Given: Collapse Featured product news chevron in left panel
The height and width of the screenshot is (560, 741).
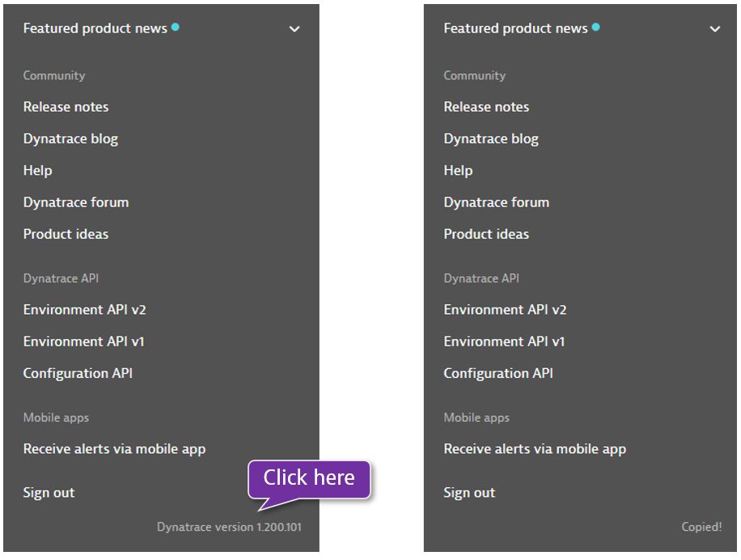Looking at the screenshot, I should [x=294, y=29].
